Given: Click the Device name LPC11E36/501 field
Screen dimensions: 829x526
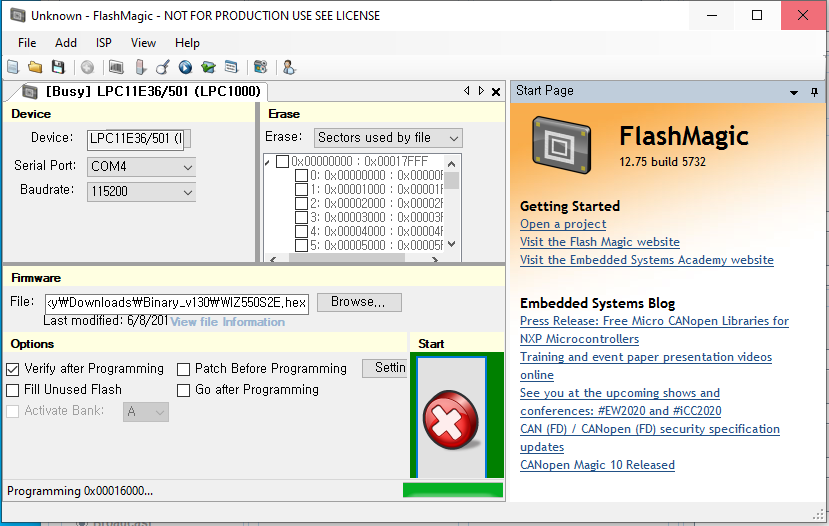Looking at the screenshot, I should pyautogui.click(x=135, y=139).
